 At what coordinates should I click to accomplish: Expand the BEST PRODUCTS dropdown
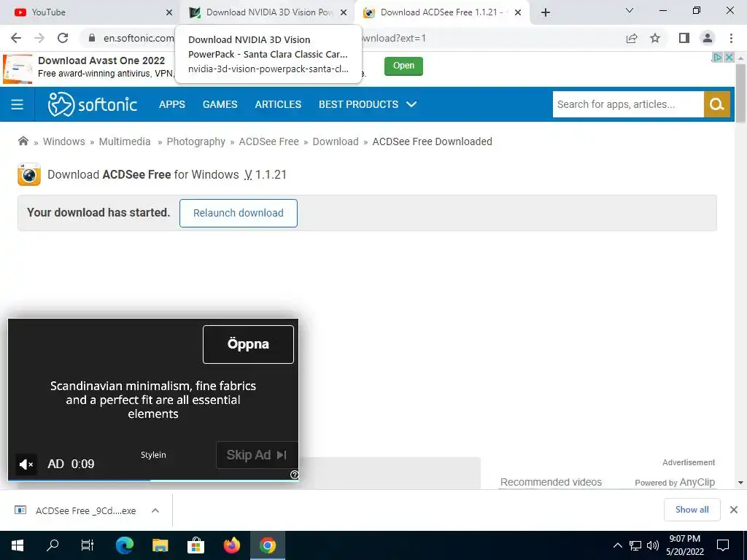368,104
